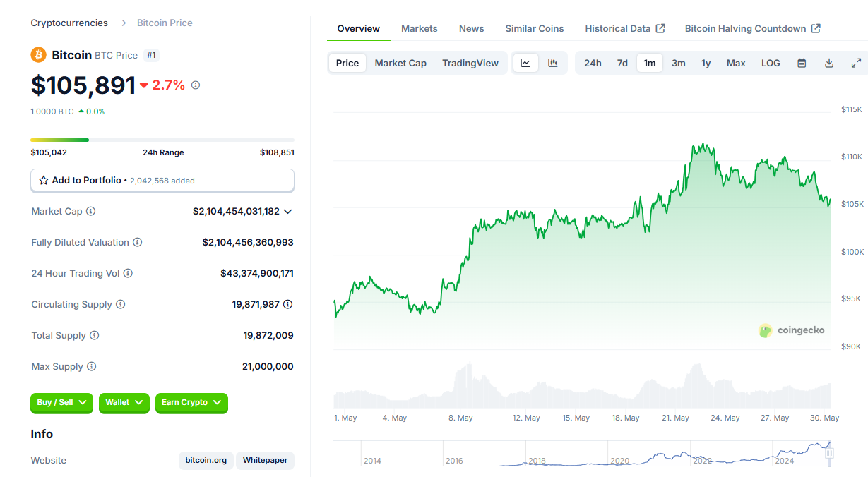The height and width of the screenshot is (477, 868).
Task: Set chart range to 1y
Action: [706, 63]
